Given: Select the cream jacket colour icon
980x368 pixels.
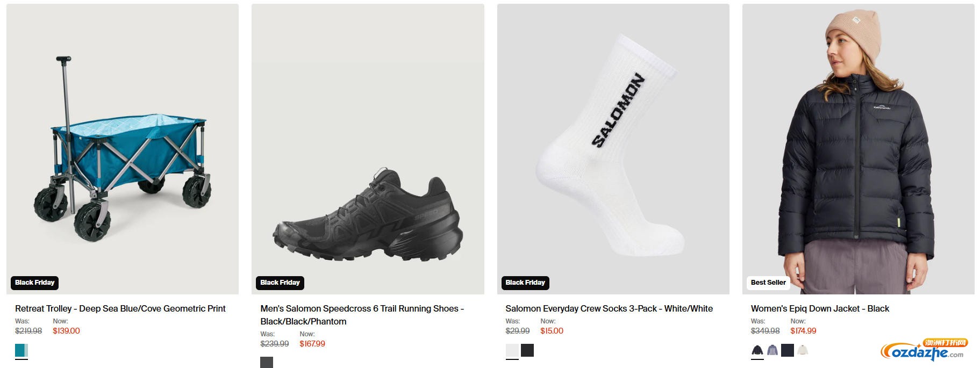Looking at the screenshot, I should (803, 350).
